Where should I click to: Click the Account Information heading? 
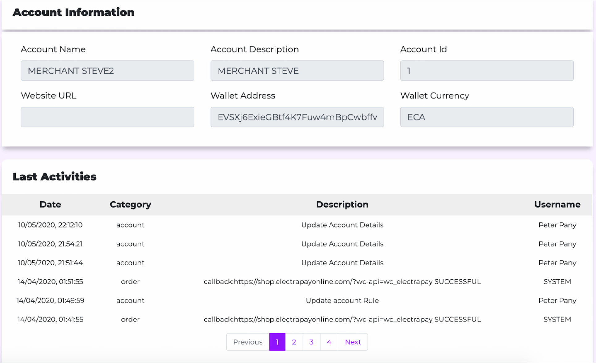click(x=74, y=12)
